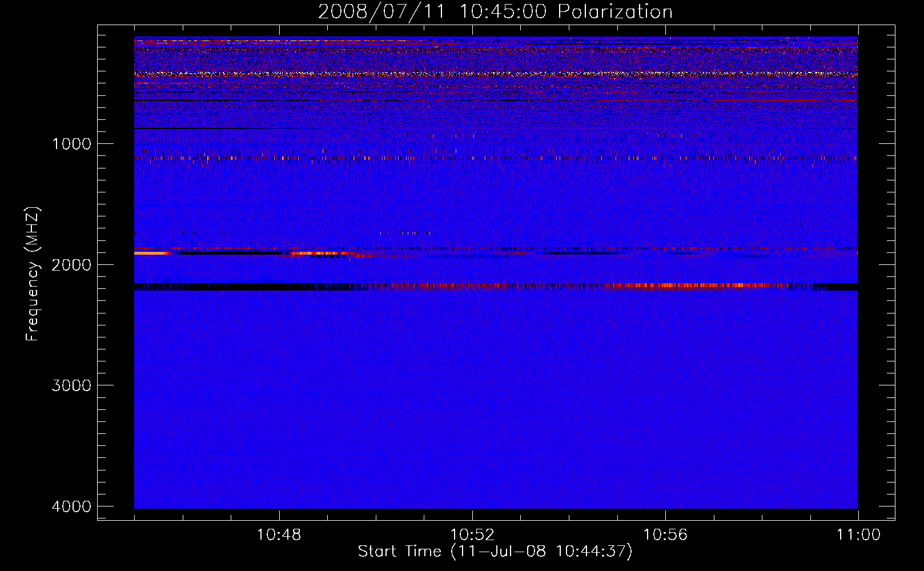The width and height of the screenshot is (924, 571).
Task: Click the black band just above 2200 MHz
Action: [x=496, y=287]
